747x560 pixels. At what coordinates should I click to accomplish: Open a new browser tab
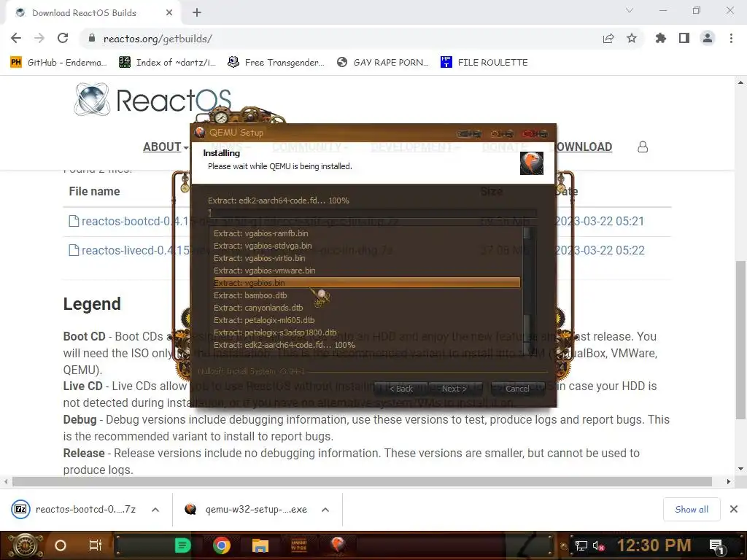pos(197,13)
